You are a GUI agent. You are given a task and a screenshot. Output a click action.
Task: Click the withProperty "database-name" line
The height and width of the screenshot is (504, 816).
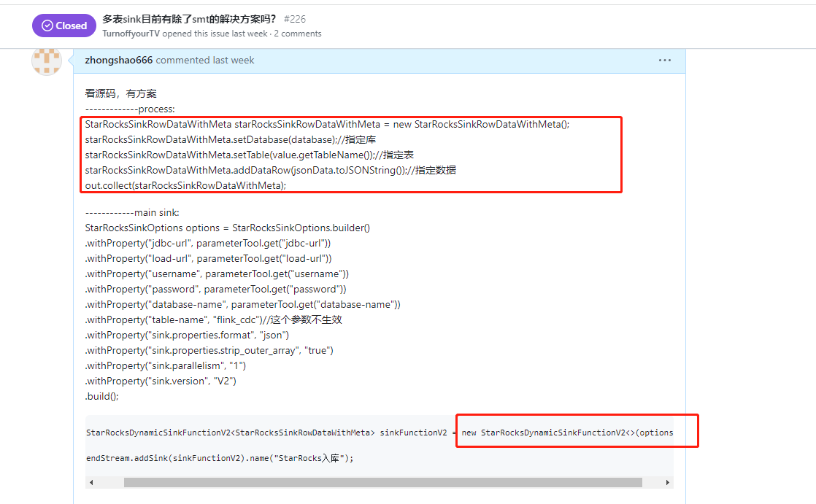[242, 305]
